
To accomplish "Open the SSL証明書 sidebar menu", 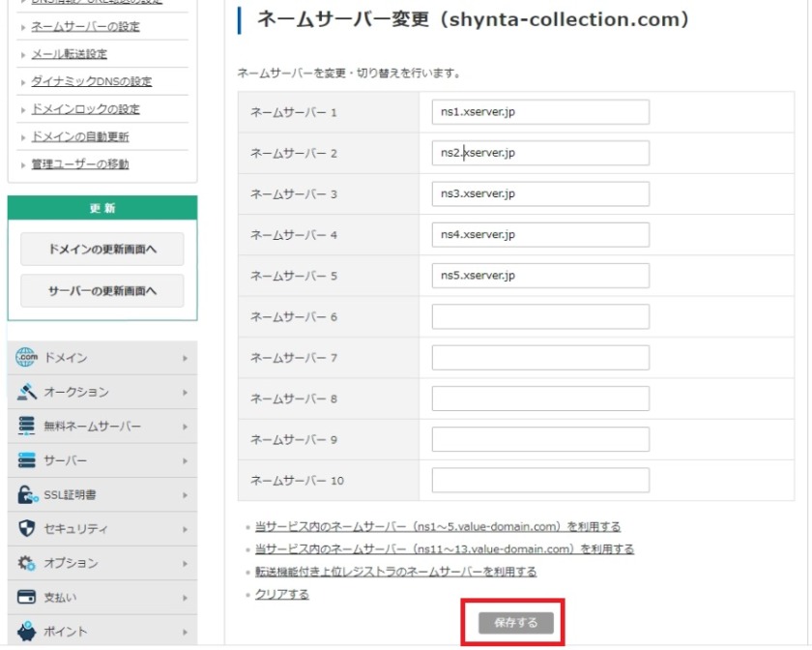I will 102,494.
